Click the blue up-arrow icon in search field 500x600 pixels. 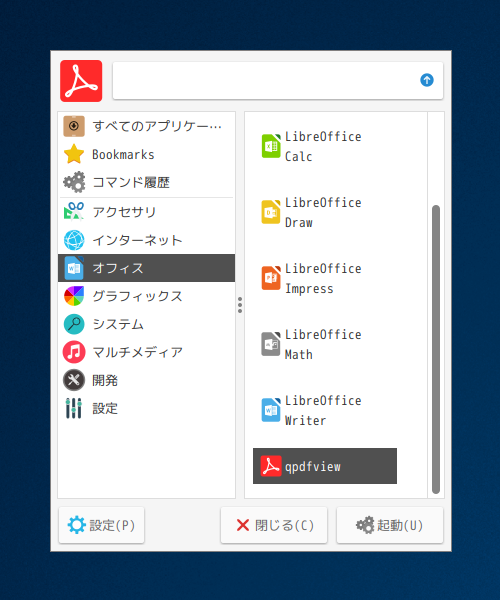click(427, 80)
